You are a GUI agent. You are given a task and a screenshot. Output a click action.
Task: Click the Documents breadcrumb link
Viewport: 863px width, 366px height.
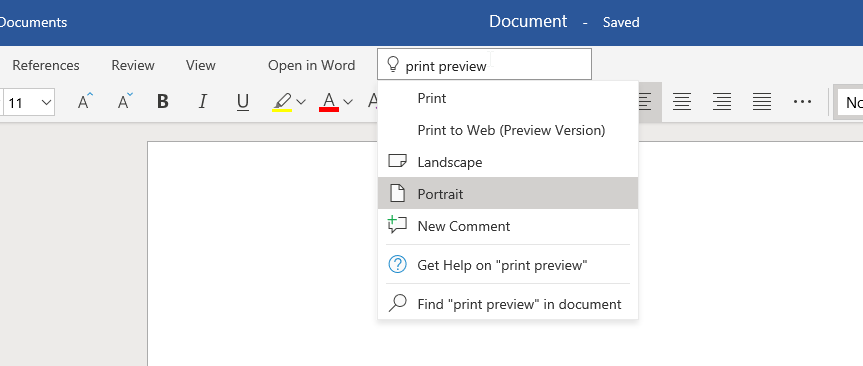point(33,23)
